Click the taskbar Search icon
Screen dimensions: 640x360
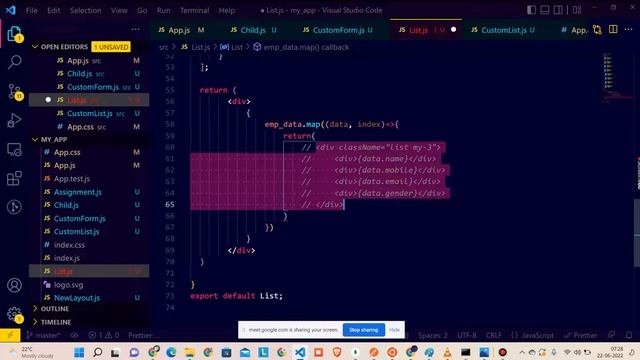point(98,352)
